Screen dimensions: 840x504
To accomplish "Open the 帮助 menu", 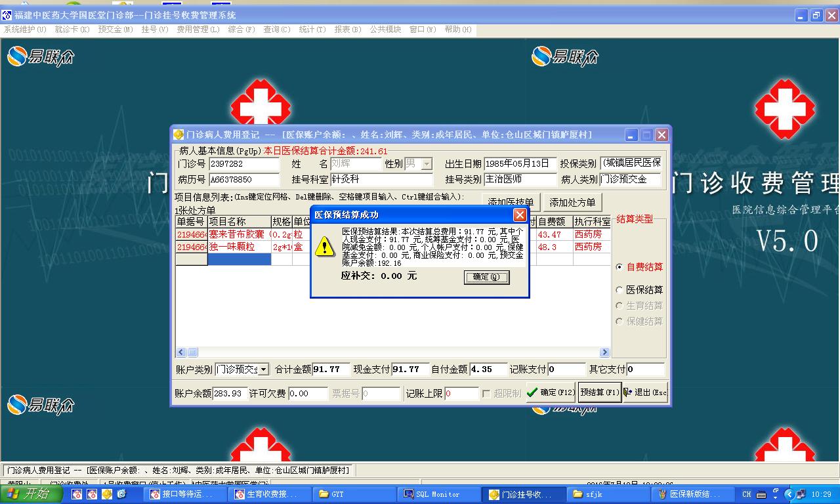I will 458,30.
